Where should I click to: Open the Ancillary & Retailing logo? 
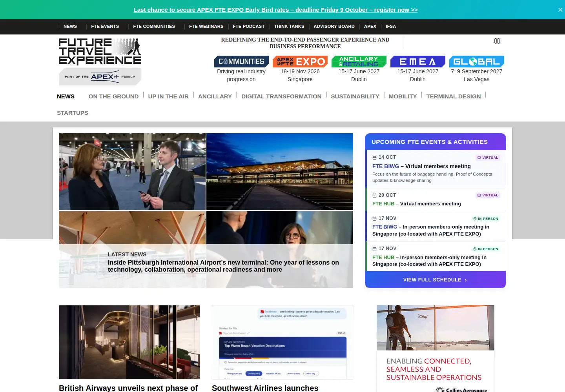[359, 62]
